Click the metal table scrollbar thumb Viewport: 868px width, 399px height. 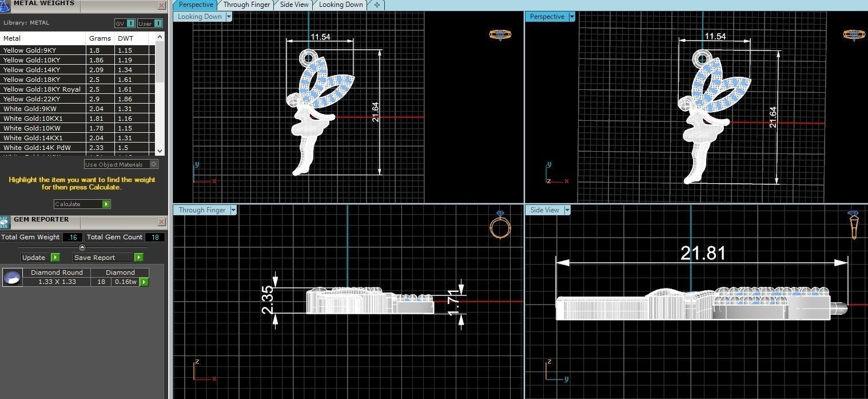tap(160, 62)
